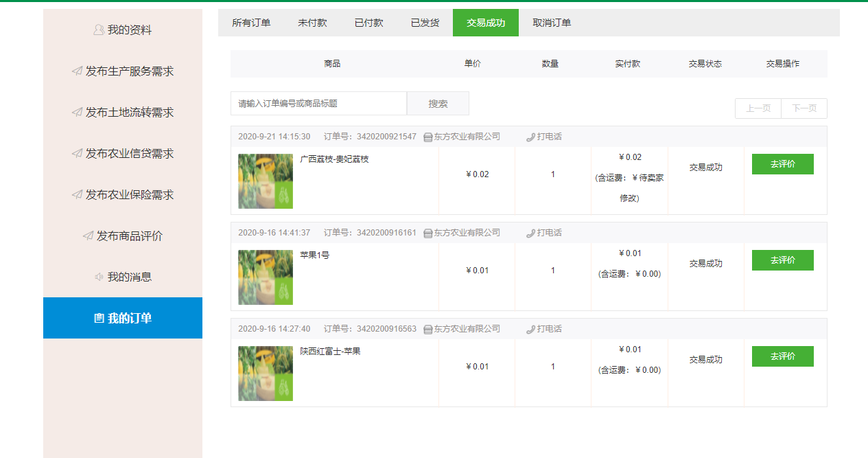Click the speaker icon beside 我的消息
The width and height of the screenshot is (868, 458).
click(99, 277)
